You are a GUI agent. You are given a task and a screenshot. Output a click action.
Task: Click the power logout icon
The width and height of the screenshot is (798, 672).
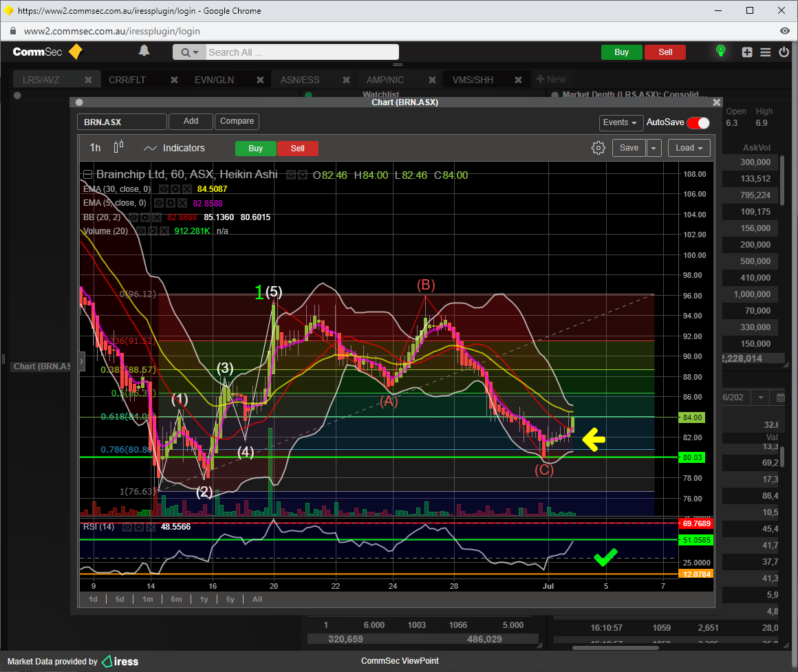pyautogui.click(x=784, y=52)
